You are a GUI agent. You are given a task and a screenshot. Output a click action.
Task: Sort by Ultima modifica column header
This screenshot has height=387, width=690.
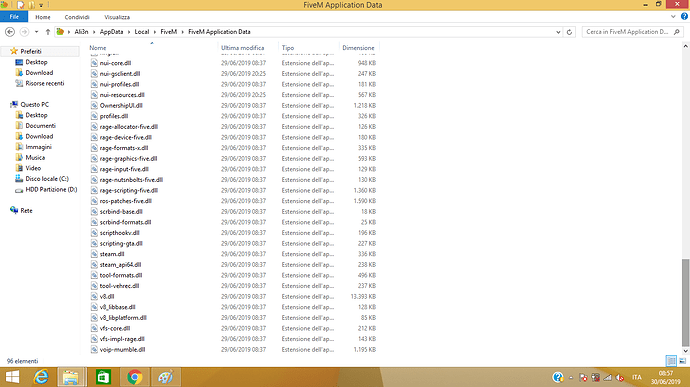(242, 48)
